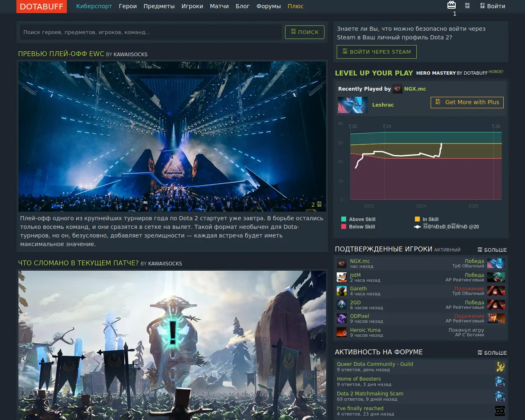This screenshot has height=420, width=525.
Task: Toggle the In Skill legend entry
Action: 427,219
